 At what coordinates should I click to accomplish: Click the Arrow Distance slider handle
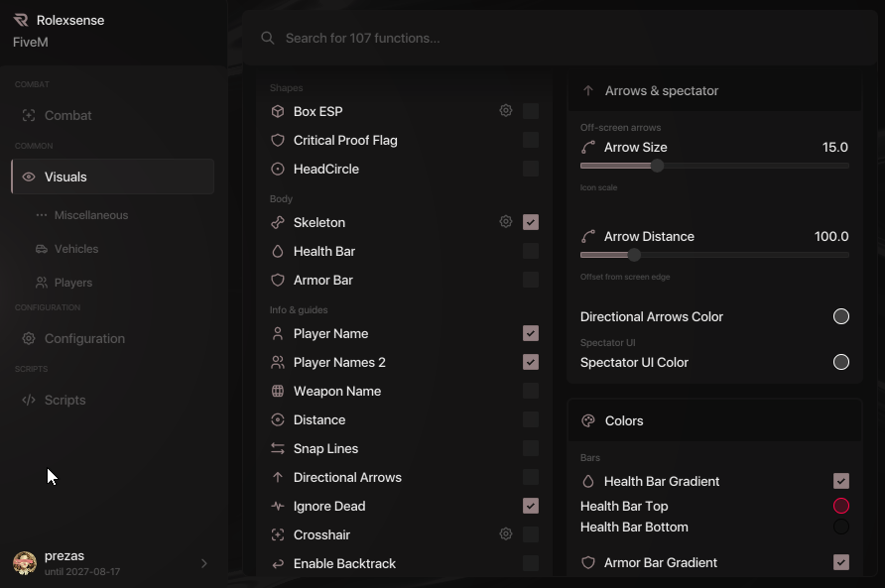pos(634,255)
